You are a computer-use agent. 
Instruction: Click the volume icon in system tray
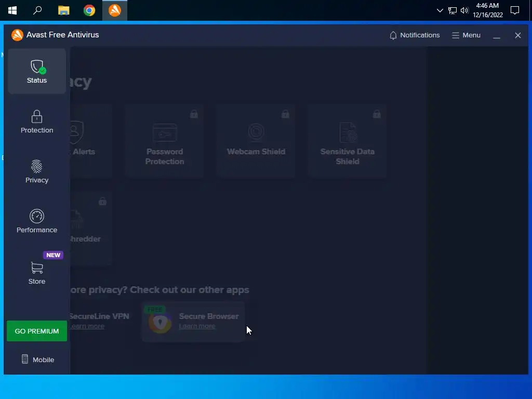pos(464,10)
